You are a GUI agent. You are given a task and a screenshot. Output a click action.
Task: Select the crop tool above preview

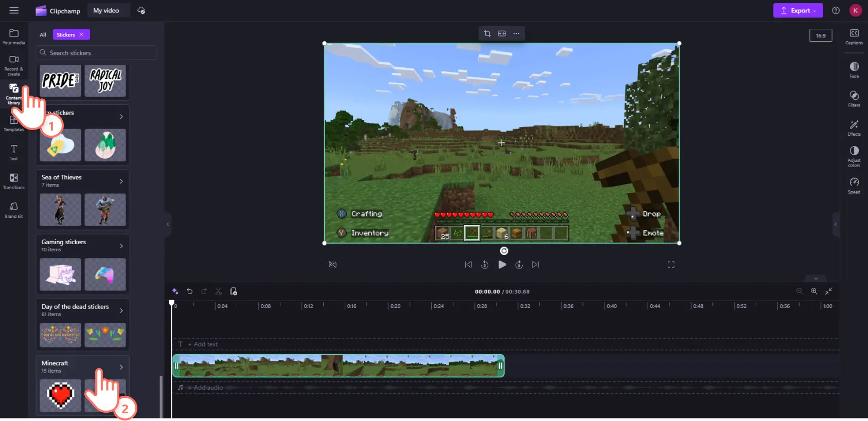487,33
